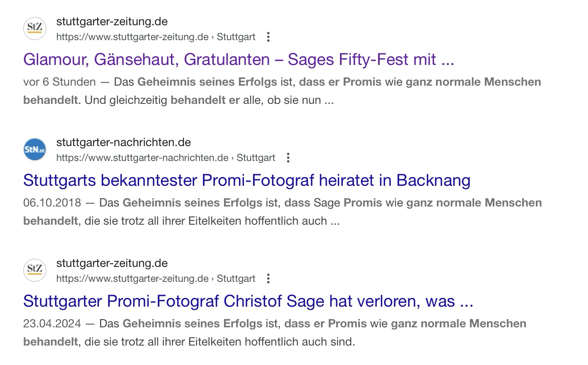Image resolution: width=588 pixels, height=365 pixels.
Task: Click the 23.04.2024 date in the last snippet
Action: (x=52, y=324)
